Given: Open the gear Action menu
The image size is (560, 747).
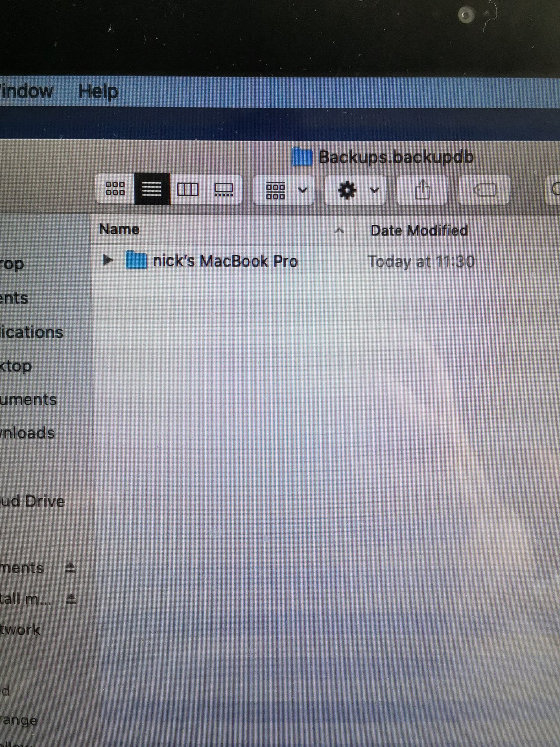Looking at the screenshot, I should pyautogui.click(x=355, y=190).
